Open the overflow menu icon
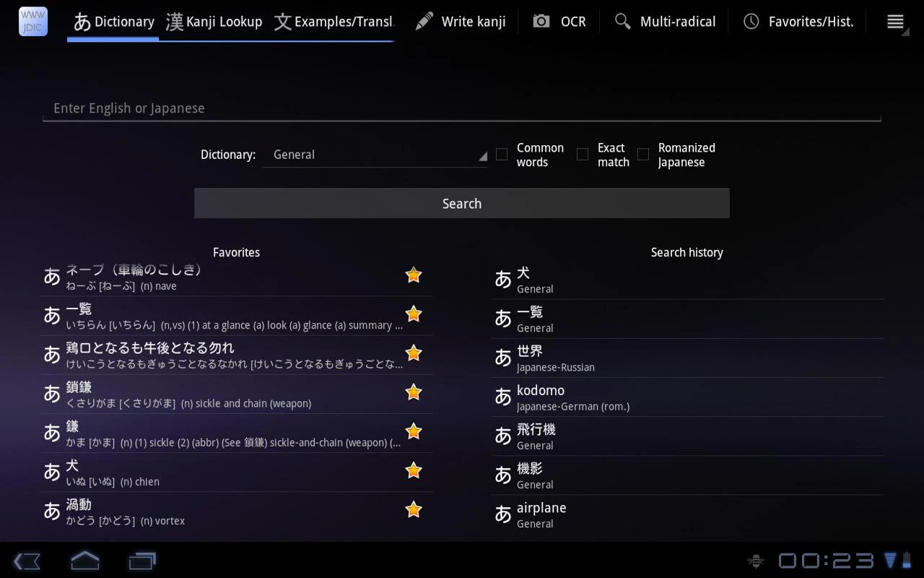The image size is (924, 578). tap(895, 22)
